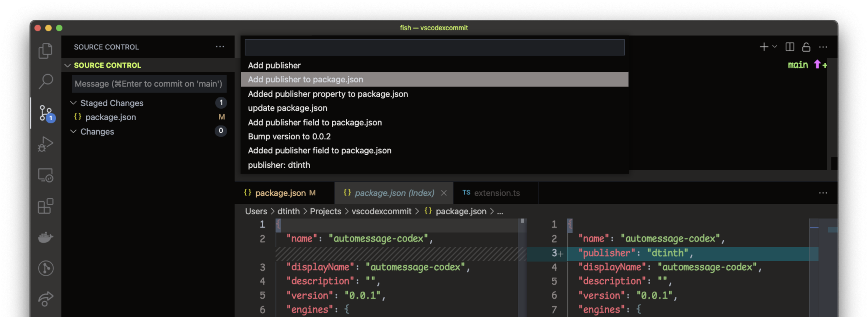Open the terminal launch profile dropdown arrow
This screenshot has width=868, height=317.
[x=775, y=47]
